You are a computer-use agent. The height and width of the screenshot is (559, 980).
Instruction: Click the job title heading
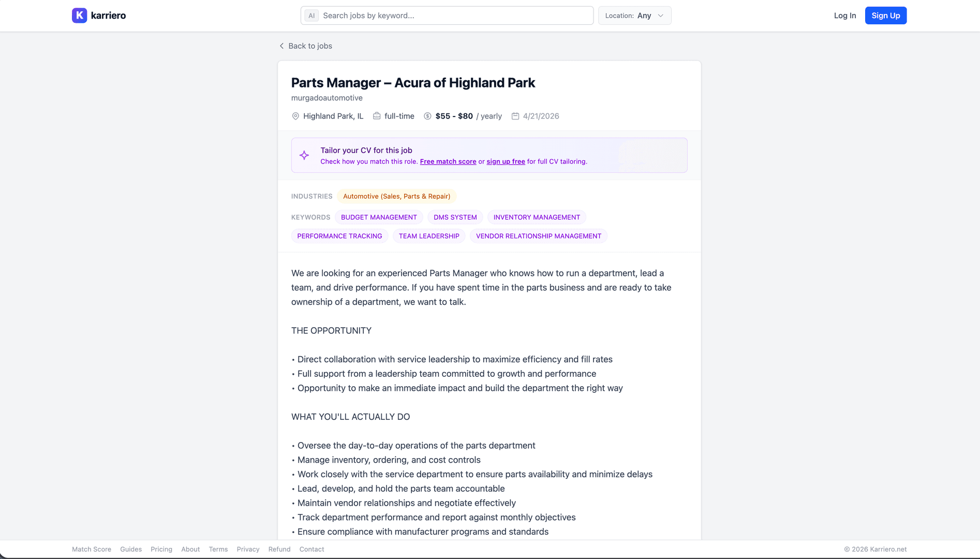click(x=413, y=83)
